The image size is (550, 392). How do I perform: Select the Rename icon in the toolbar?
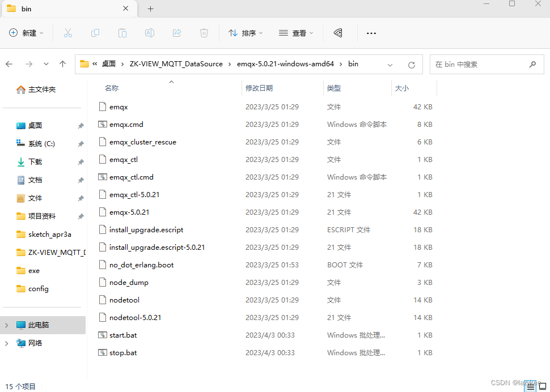click(x=150, y=33)
